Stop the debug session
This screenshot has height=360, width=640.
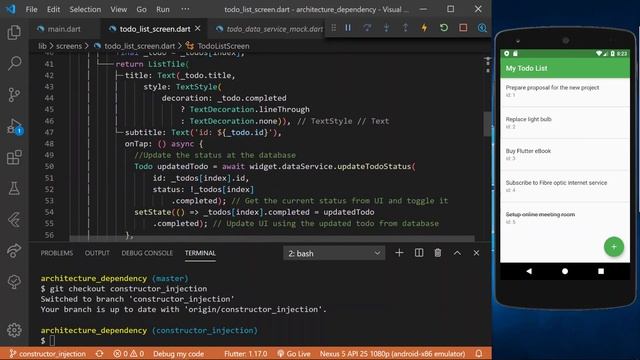(x=463, y=28)
